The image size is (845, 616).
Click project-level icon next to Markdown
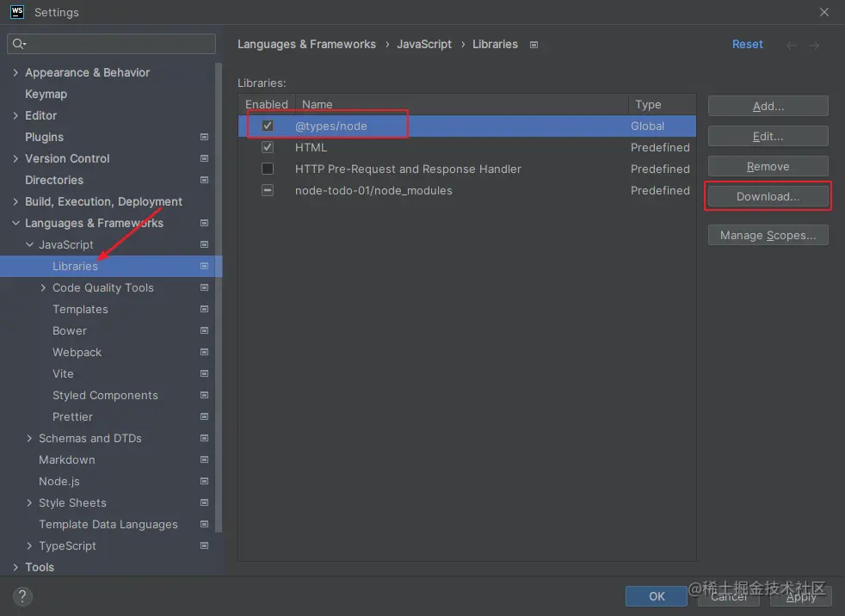pyautogui.click(x=204, y=459)
